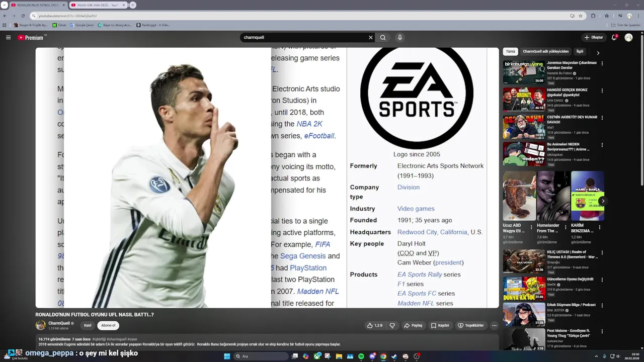644x362 pixels.
Task: Focus the YouTube search box
Action: point(304,37)
